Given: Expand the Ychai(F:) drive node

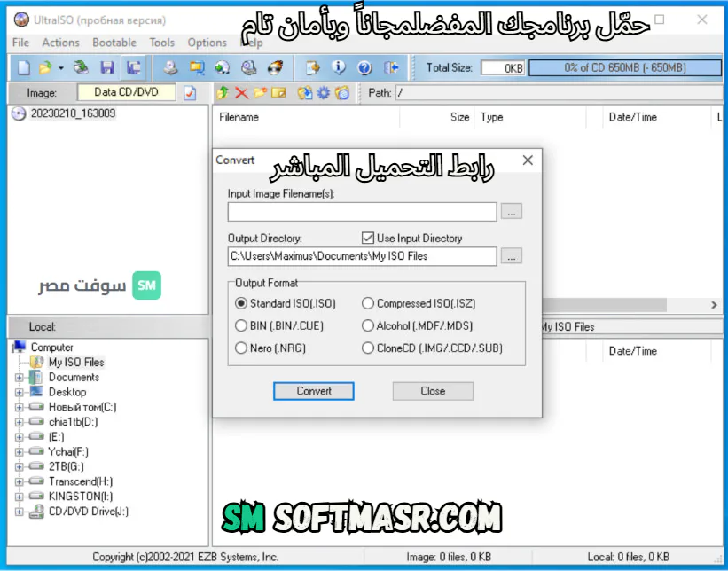Looking at the screenshot, I should click(x=19, y=451).
